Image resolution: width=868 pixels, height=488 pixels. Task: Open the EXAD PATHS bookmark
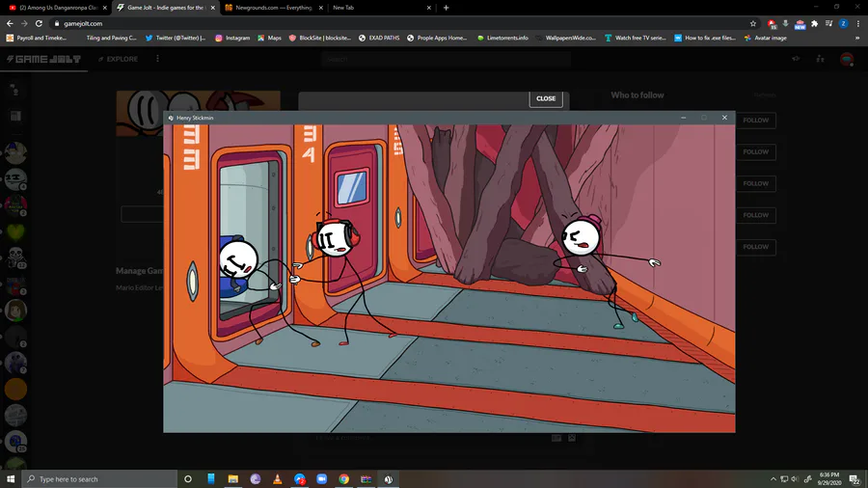pos(379,38)
